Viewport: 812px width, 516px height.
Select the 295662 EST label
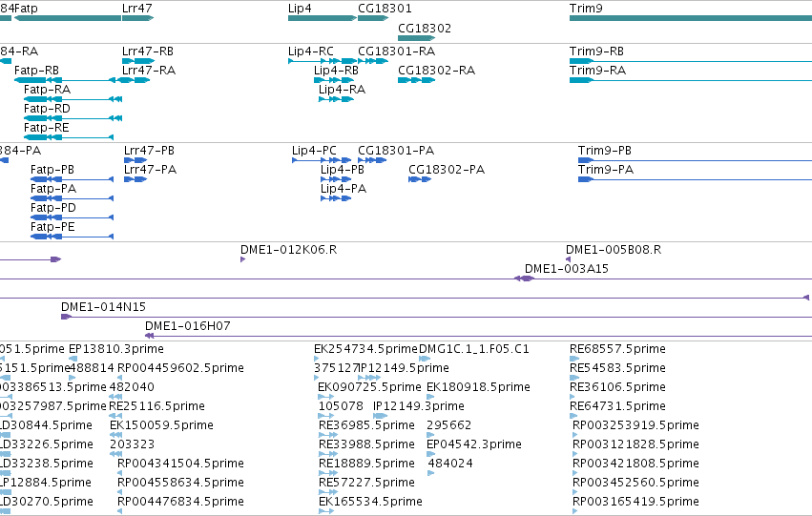449,425
